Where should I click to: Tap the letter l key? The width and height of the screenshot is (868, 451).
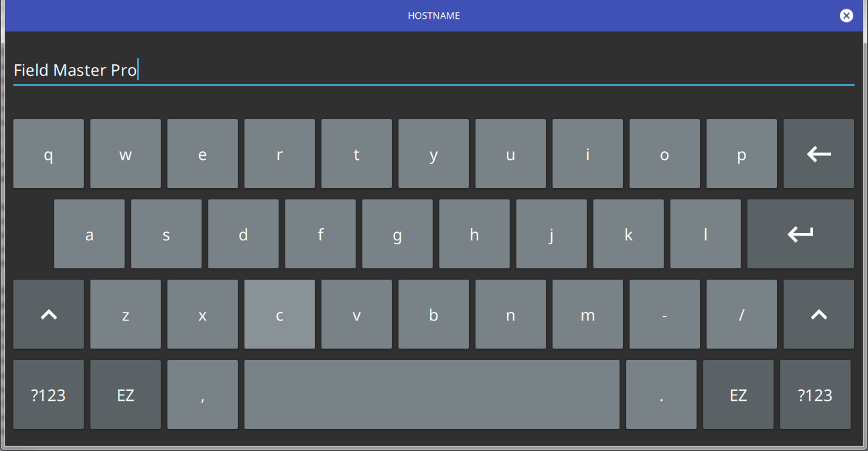(705, 234)
